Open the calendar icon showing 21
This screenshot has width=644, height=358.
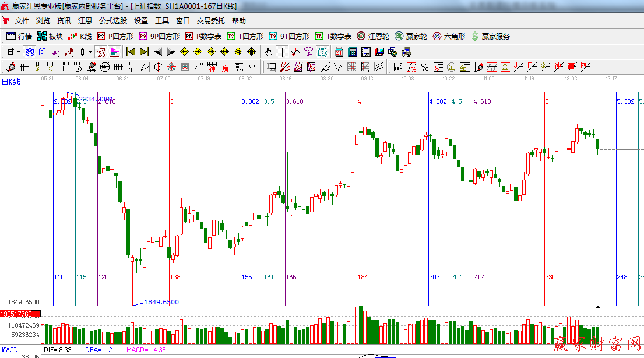coord(339,52)
